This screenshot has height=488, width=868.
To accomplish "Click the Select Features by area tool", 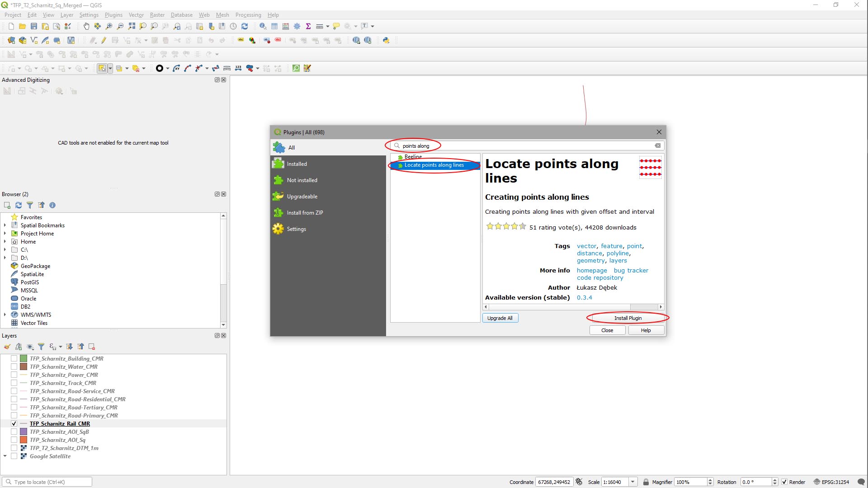I will coord(102,68).
